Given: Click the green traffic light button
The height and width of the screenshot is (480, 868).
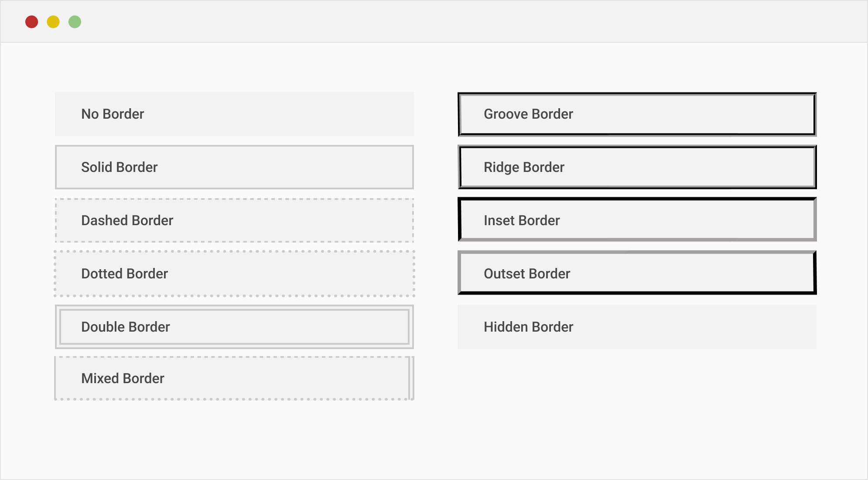Looking at the screenshot, I should 75,21.
